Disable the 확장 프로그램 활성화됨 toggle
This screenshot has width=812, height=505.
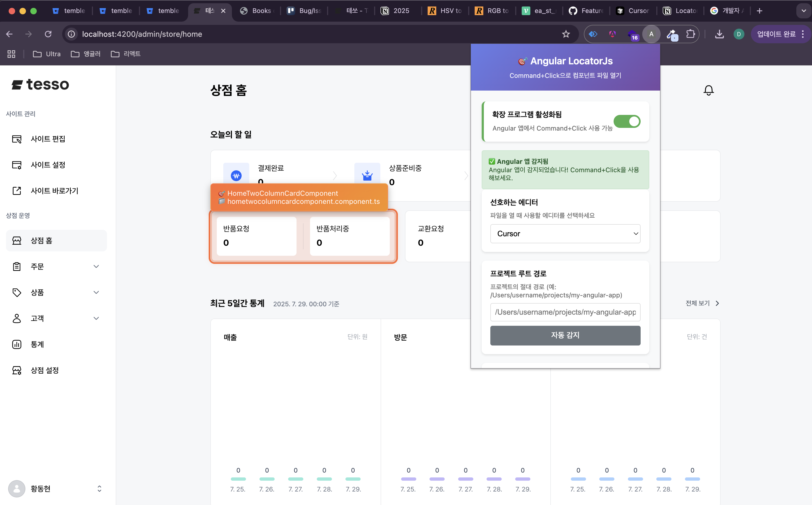pos(627,122)
